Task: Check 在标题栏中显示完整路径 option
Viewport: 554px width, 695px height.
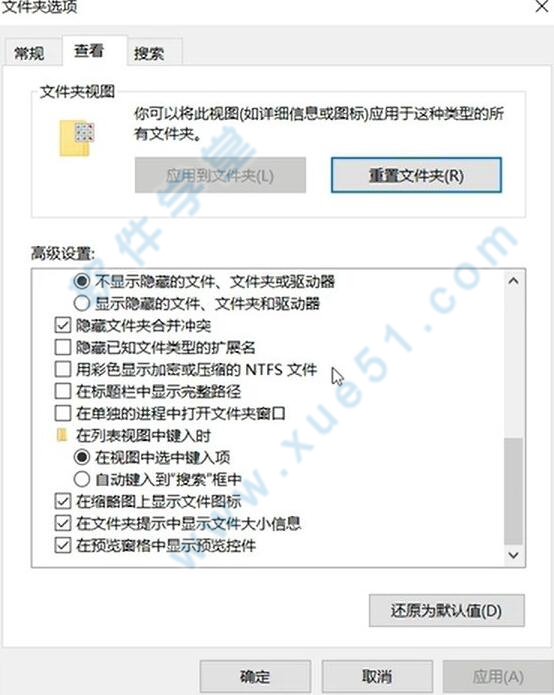Action: 62,391
